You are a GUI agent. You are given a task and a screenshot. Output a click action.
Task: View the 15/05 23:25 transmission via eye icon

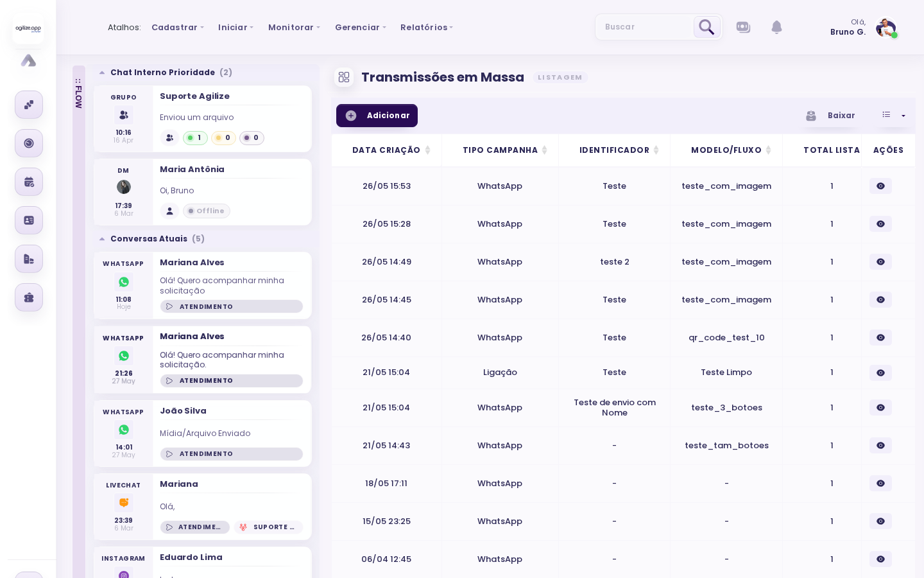(880, 521)
